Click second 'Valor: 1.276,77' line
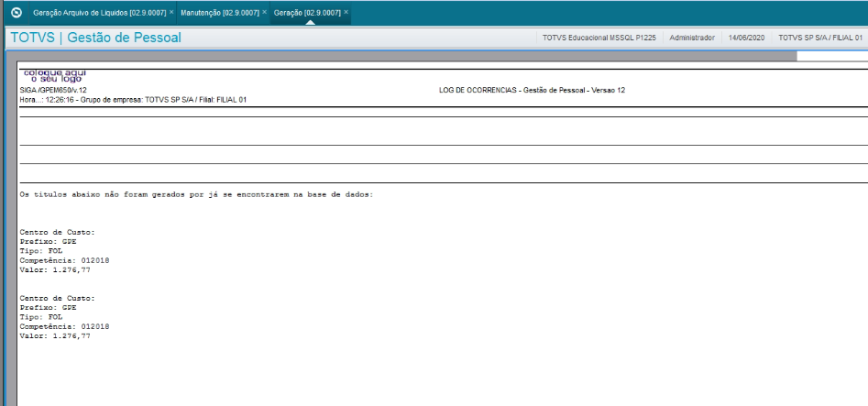The height and width of the screenshot is (406, 868). (x=55, y=335)
